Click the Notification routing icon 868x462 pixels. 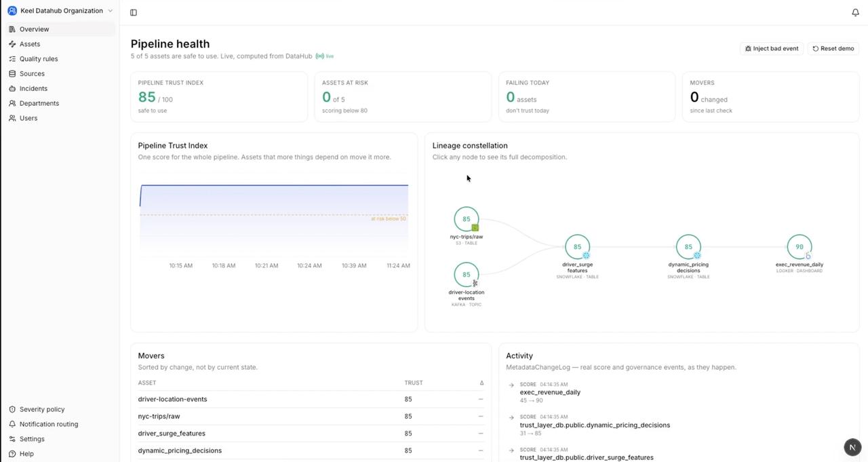coord(12,424)
